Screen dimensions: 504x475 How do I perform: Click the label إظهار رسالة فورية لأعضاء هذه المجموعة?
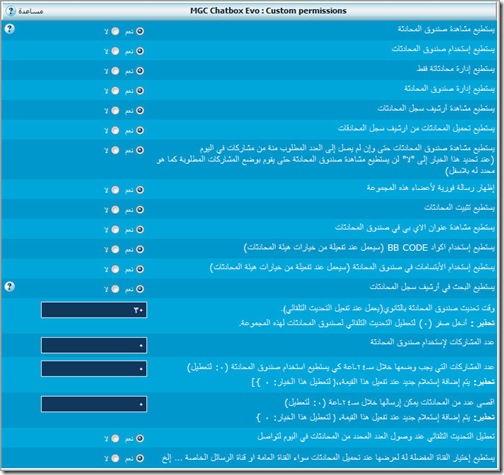(x=431, y=188)
